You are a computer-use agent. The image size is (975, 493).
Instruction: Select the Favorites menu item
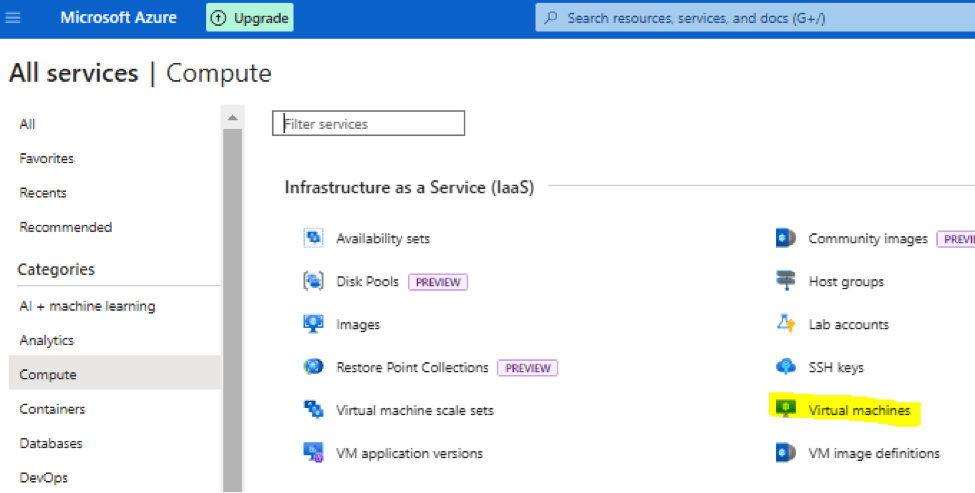(x=47, y=158)
